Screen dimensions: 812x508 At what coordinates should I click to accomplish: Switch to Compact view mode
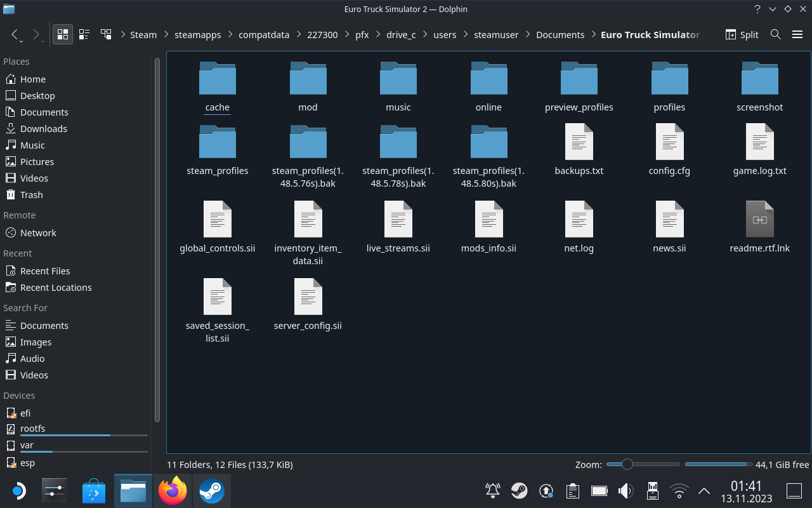click(84, 34)
